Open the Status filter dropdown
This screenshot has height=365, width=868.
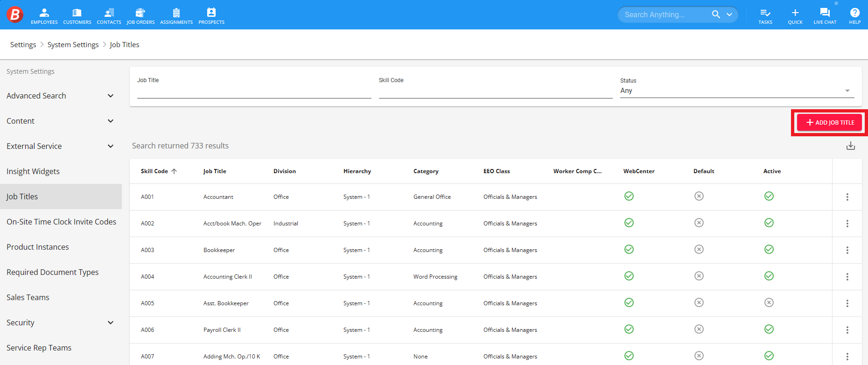pos(737,91)
